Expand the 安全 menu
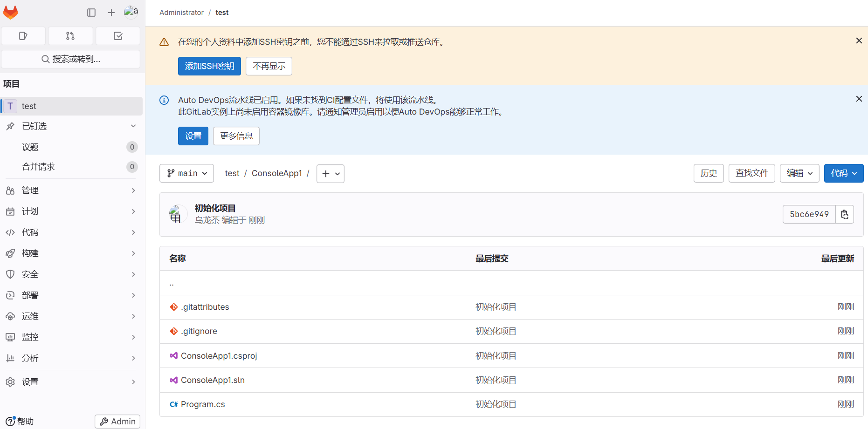 [x=72, y=274]
